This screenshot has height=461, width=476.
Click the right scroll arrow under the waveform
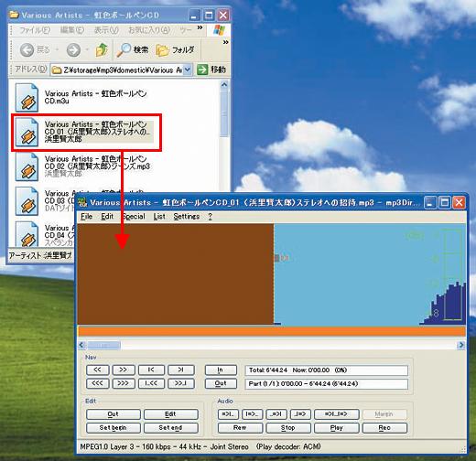461,345
